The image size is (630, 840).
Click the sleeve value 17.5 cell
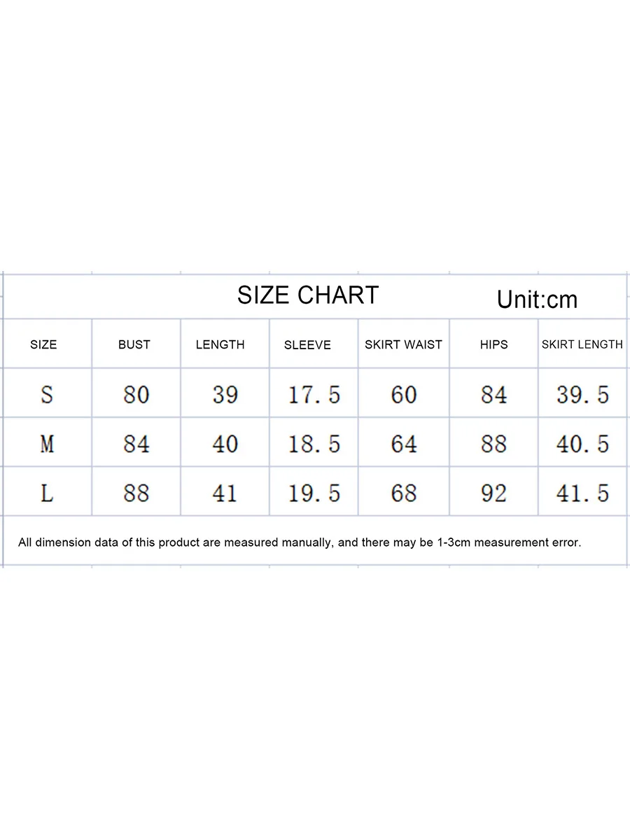[314, 395]
